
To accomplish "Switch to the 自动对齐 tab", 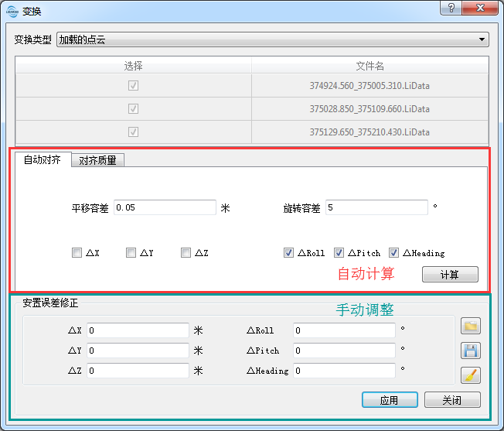I will 43,159.
